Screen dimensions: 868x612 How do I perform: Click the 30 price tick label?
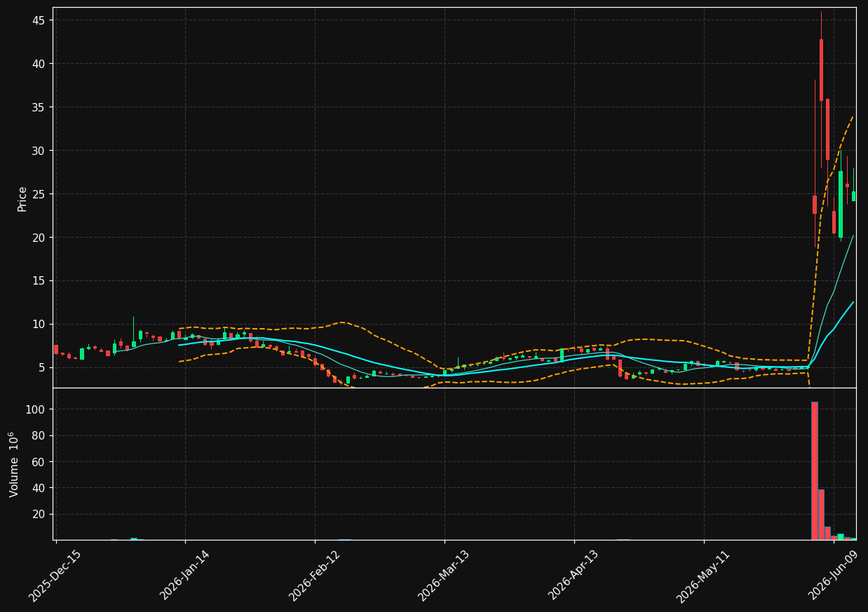tap(38, 151)
